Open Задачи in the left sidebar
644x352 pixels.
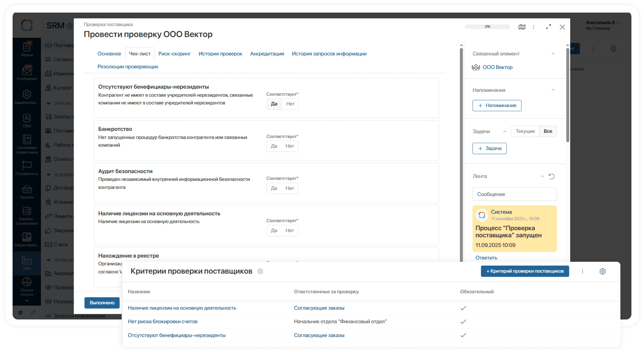[x=27, y=49]
